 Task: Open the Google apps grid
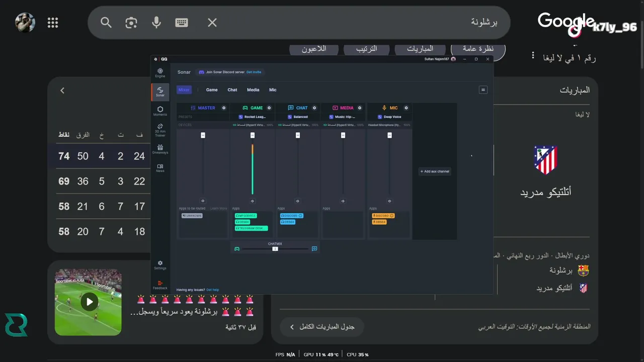pos(53,23)
